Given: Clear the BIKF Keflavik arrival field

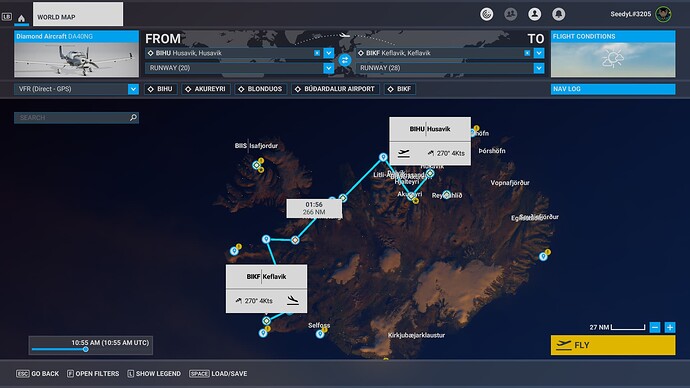Looking at the screenshot, I should [527, 53].
